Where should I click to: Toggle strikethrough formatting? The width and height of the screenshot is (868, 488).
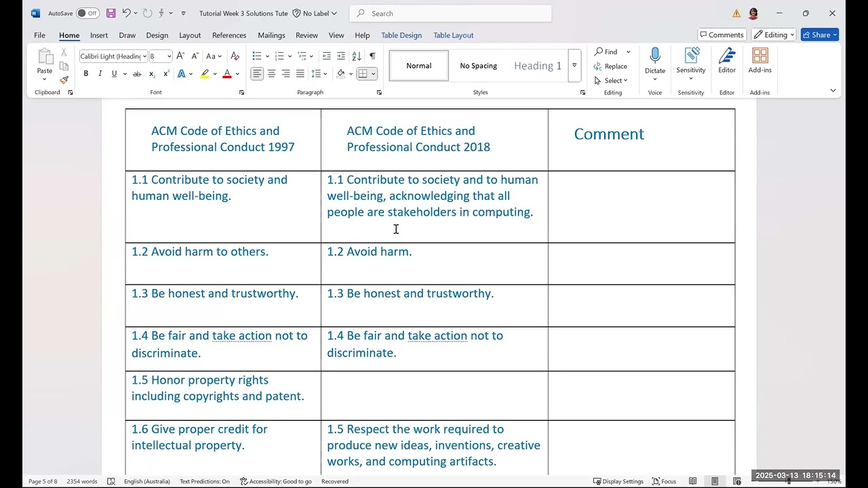tap(136, 74)
